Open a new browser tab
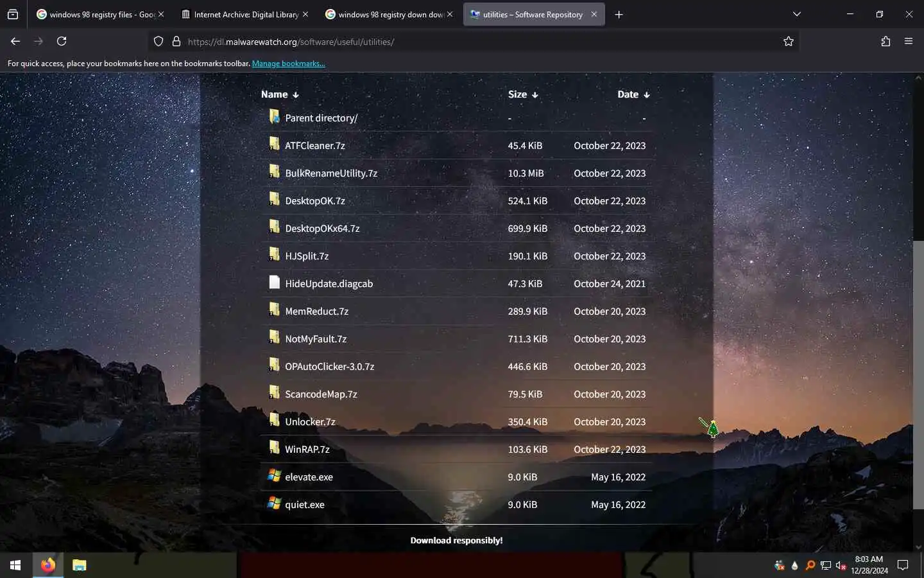This screenshot has height=578, width=924. (619, 14)
